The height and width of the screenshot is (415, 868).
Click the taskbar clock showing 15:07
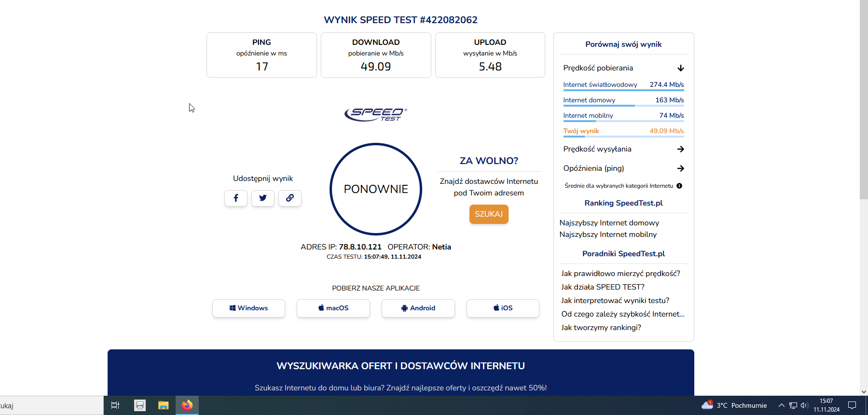[x=827, y=405]
